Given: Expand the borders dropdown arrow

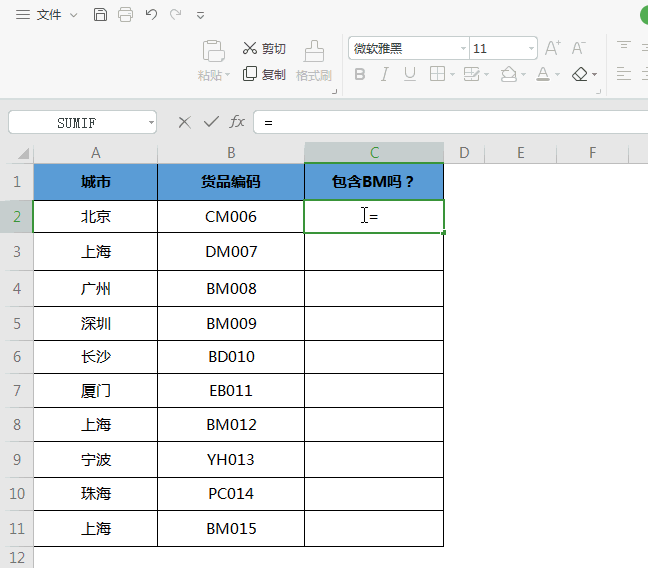Looking at the screenshot, I should (x=453, y=75).
